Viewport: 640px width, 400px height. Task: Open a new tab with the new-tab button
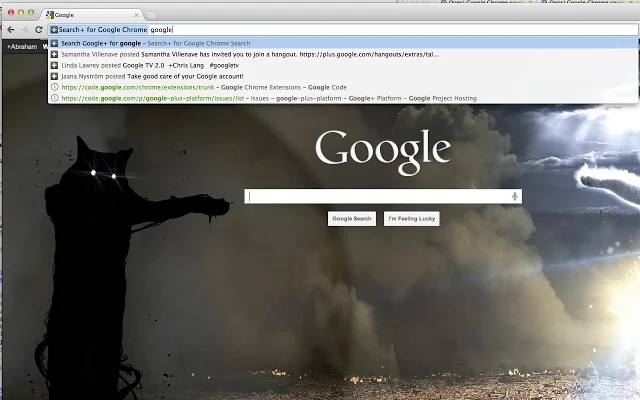point(151,15)
